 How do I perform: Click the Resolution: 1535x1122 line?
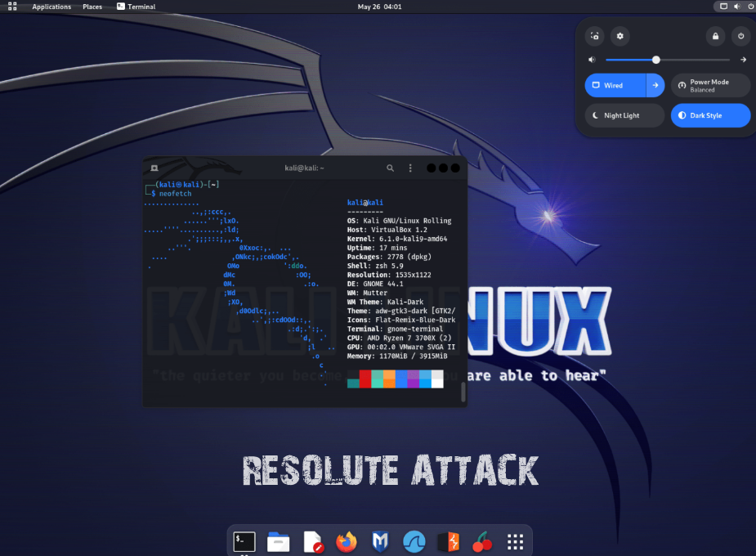tap(389, 275)
